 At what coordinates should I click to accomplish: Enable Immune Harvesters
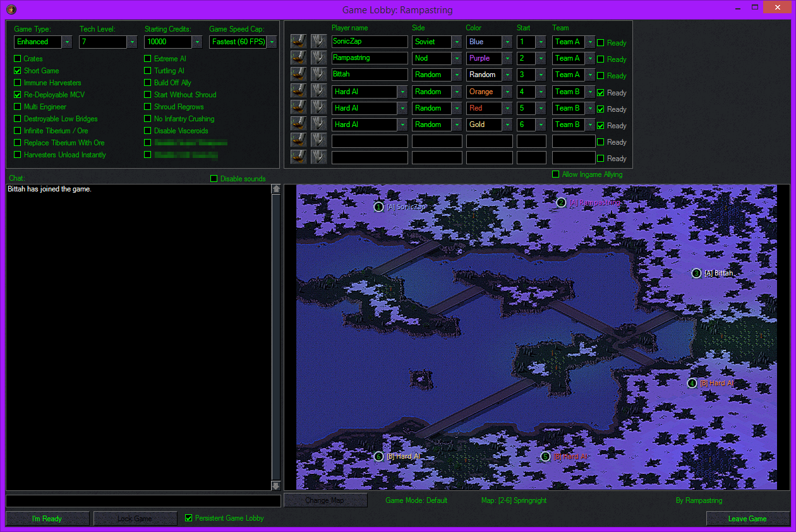[18, 83]
